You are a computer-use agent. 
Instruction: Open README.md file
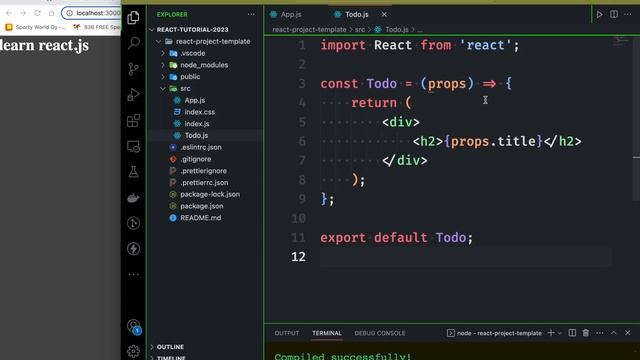tap(200, 218)
